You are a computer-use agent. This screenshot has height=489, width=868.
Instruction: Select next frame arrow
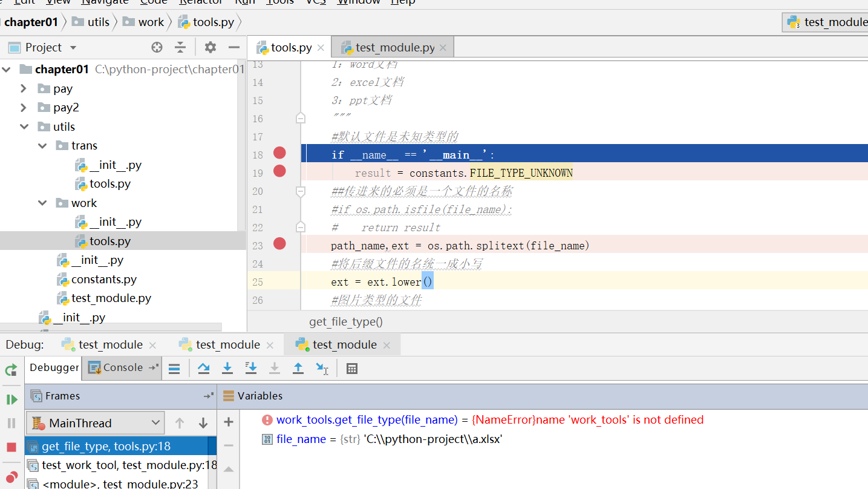click(203, 423)
